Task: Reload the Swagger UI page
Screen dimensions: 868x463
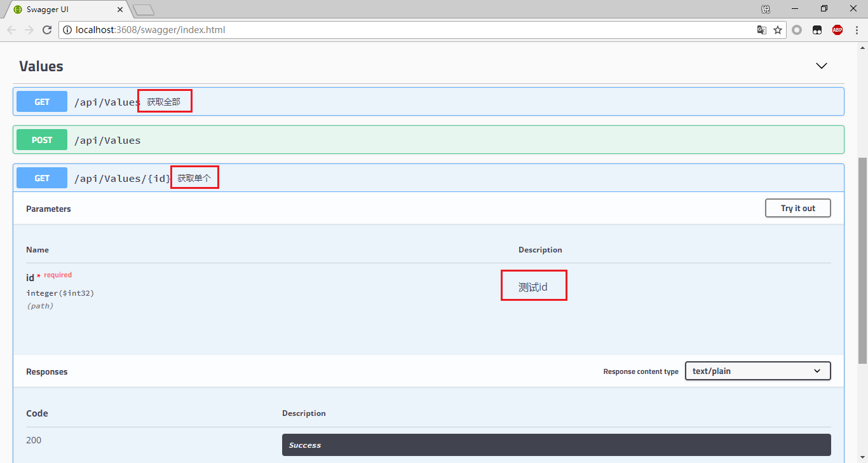Action: (x=47, y=30)
